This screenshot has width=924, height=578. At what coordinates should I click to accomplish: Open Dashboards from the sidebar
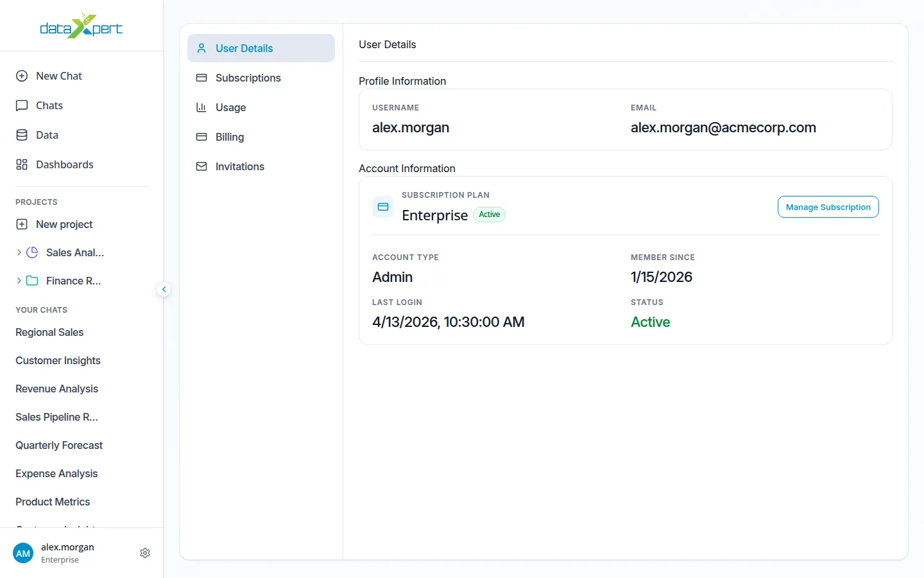coord(81,164)
